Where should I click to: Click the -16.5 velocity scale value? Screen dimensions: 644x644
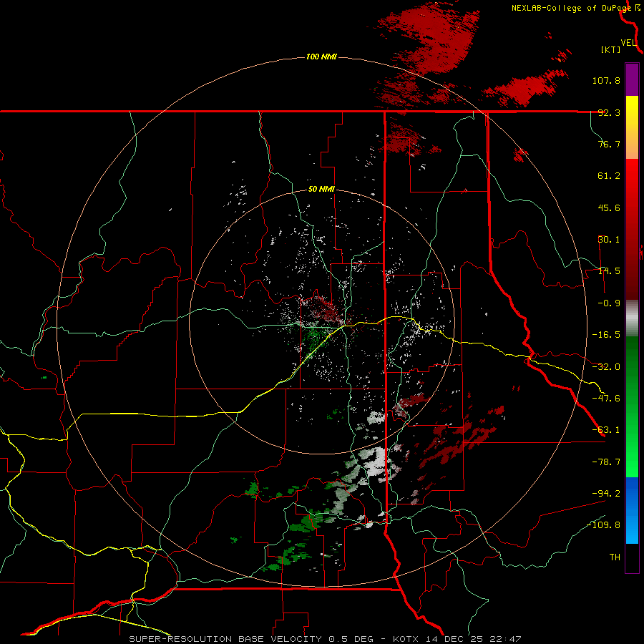(x=606, y=335)
